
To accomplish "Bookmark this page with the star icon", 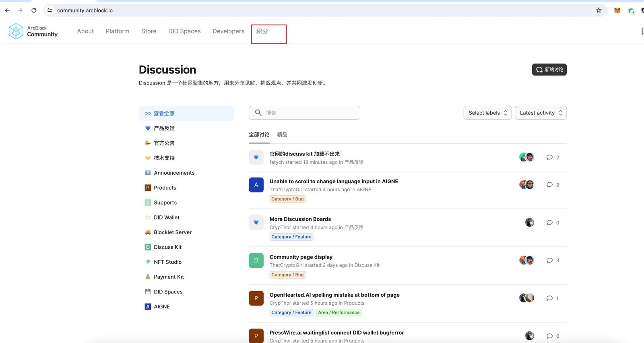I will pos(599,10).
